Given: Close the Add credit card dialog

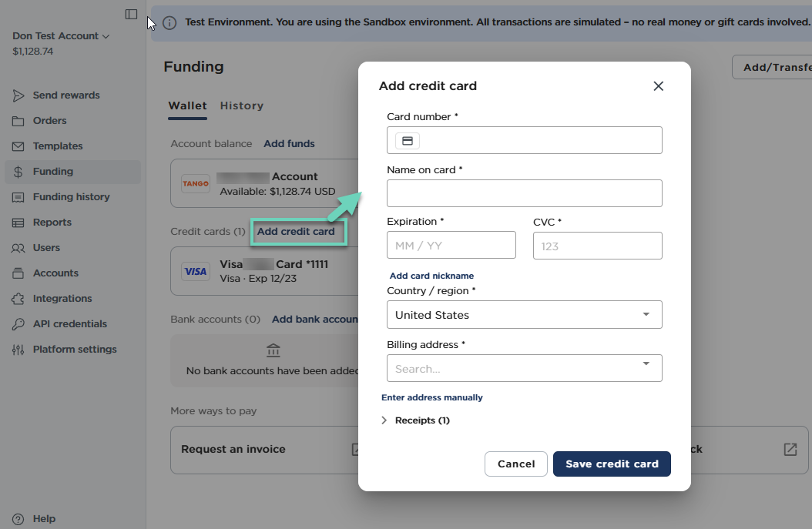Looking at the screenshot, I should 658,86.
